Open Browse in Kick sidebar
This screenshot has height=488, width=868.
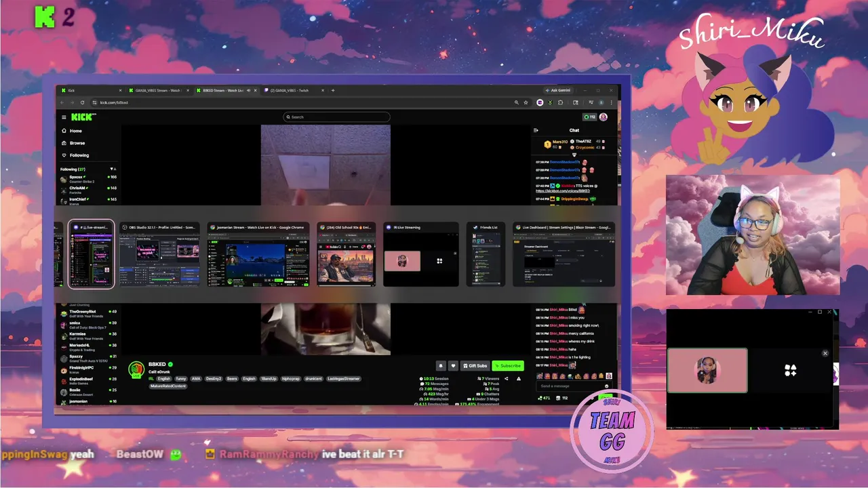[73, 143]
